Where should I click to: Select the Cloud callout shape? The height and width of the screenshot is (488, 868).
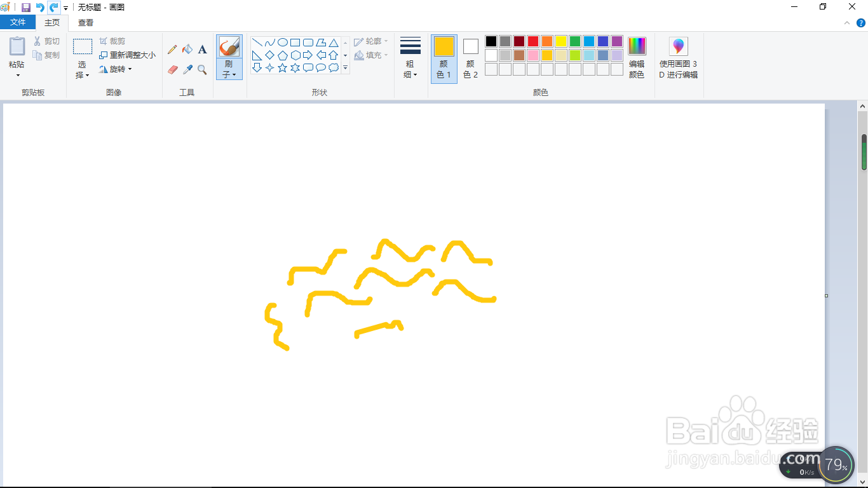[x=334, y=67]
